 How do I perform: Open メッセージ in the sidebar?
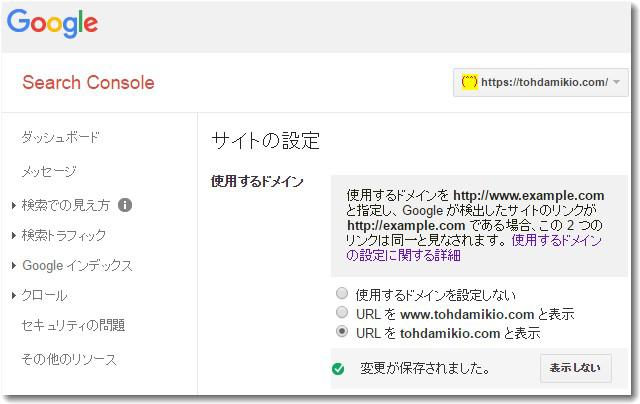pos(49,171)
